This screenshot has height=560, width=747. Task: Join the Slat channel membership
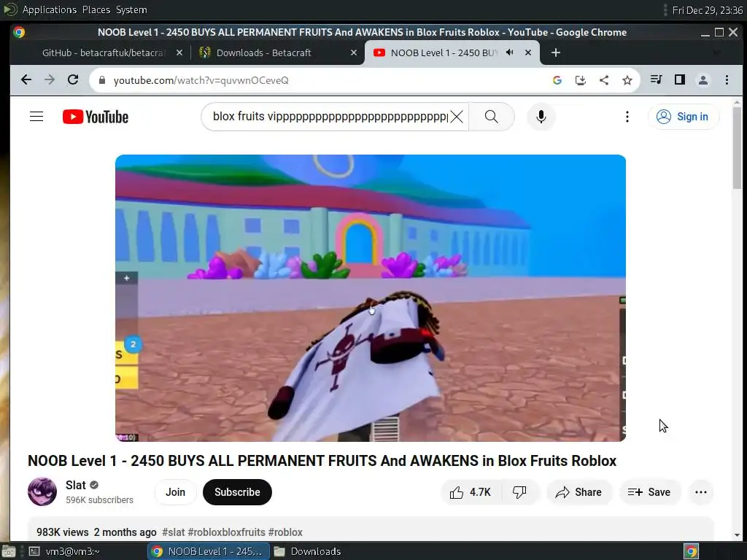click(x=175, y=492)
